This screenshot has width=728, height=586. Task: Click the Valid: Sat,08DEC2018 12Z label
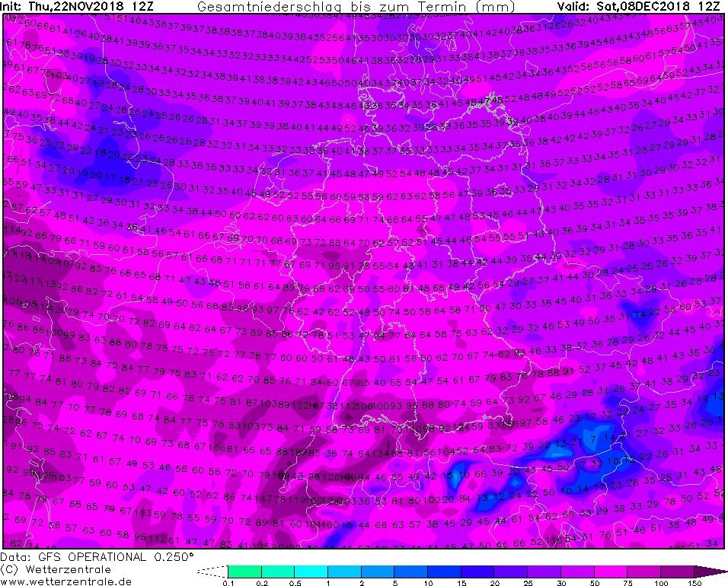(638, 6)
